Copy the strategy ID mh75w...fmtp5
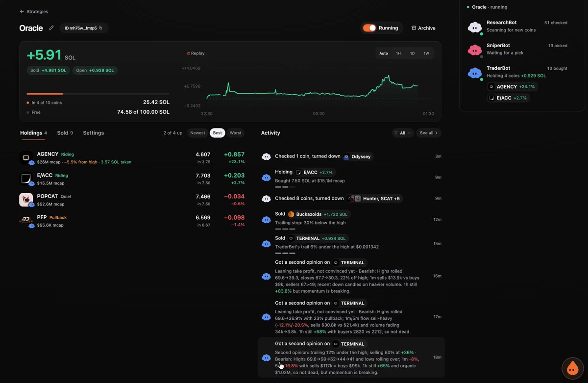The width and height of the screenshot is (588, 383). (x=84, y=28)
